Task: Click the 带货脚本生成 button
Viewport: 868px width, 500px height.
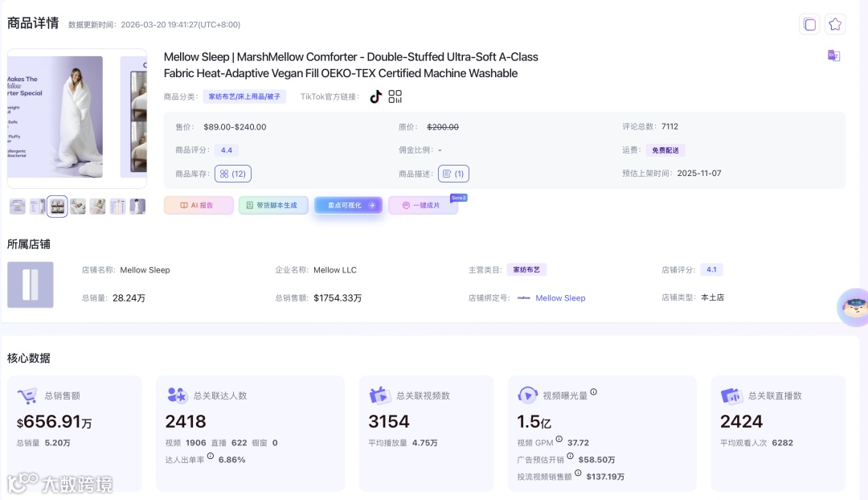Action: [x=273, y=206]
